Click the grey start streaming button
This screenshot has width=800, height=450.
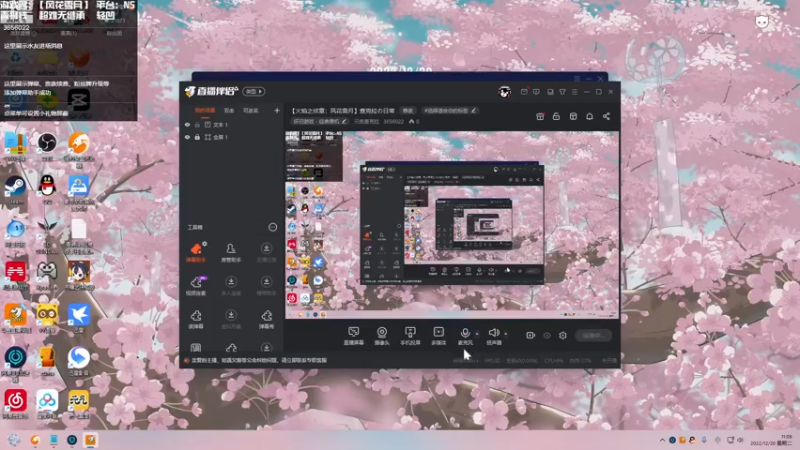[x=593, y=335]
